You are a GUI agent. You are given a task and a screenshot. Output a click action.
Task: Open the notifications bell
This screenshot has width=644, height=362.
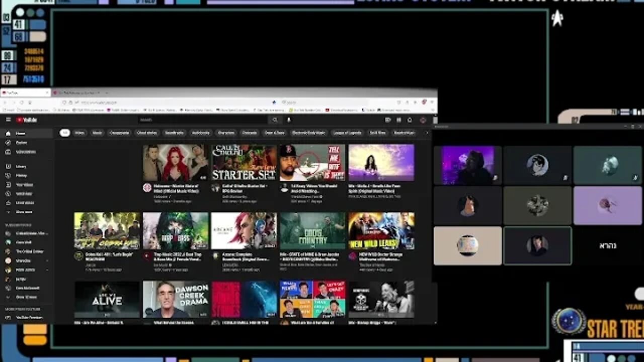point(410,120)
